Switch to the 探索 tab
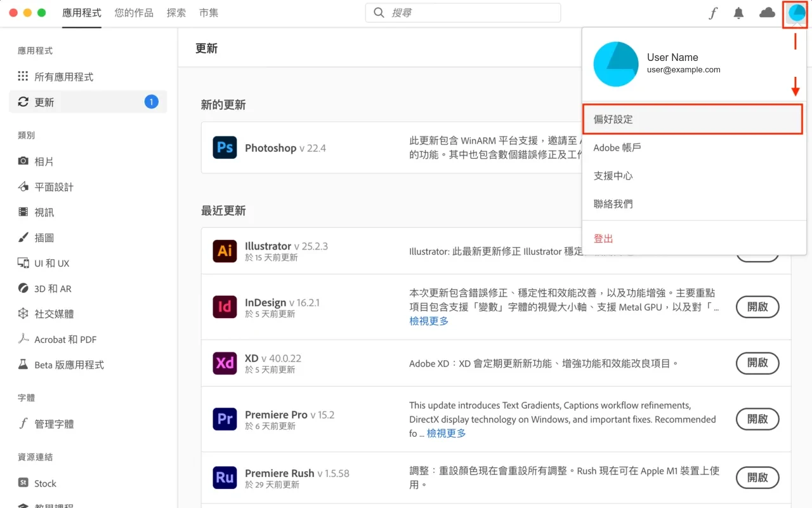The width and height of the screenshot is (812, 508). click(x=176, y=13)
